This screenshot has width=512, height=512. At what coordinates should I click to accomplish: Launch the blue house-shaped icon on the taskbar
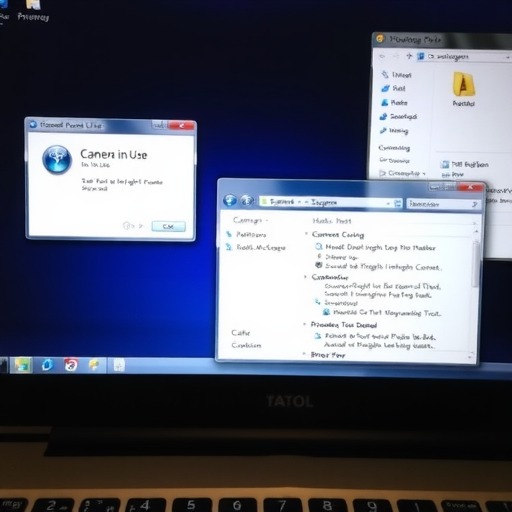tap(47, 365)
